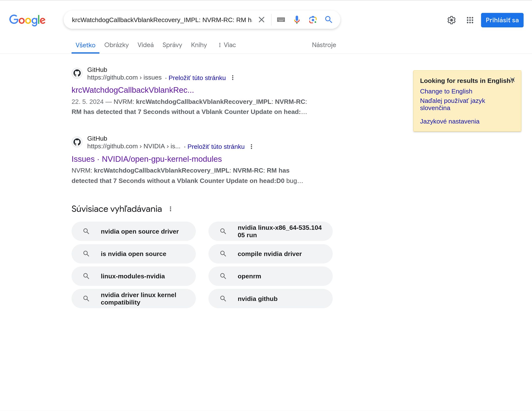Click Change to English link
The image size is (532, 411).
click(446, 91)
